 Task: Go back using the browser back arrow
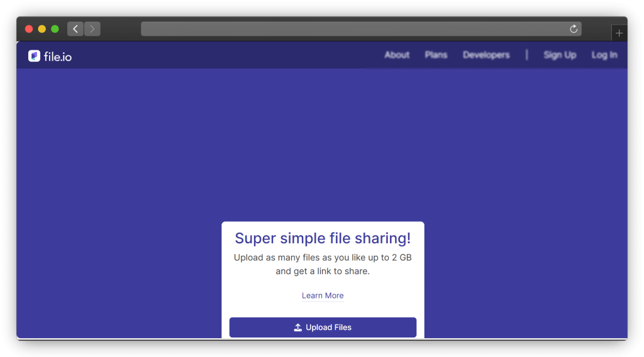75,29
